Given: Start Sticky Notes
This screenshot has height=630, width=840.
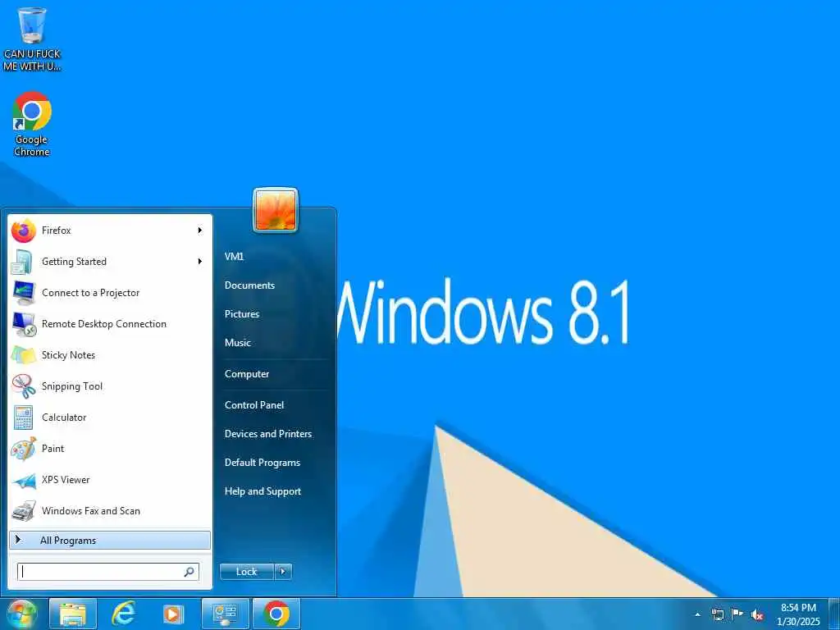Looking at the screenshot, I should (110, 355).
